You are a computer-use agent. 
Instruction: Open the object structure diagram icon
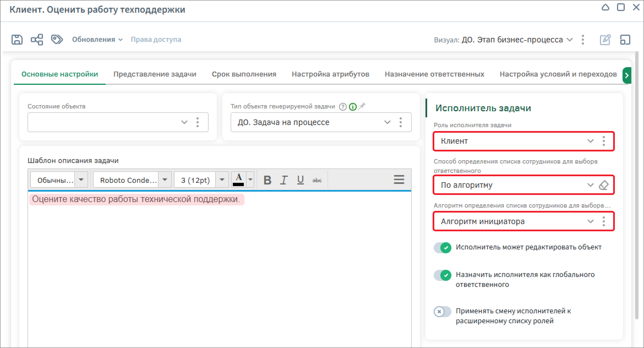(x=37, y=40)
